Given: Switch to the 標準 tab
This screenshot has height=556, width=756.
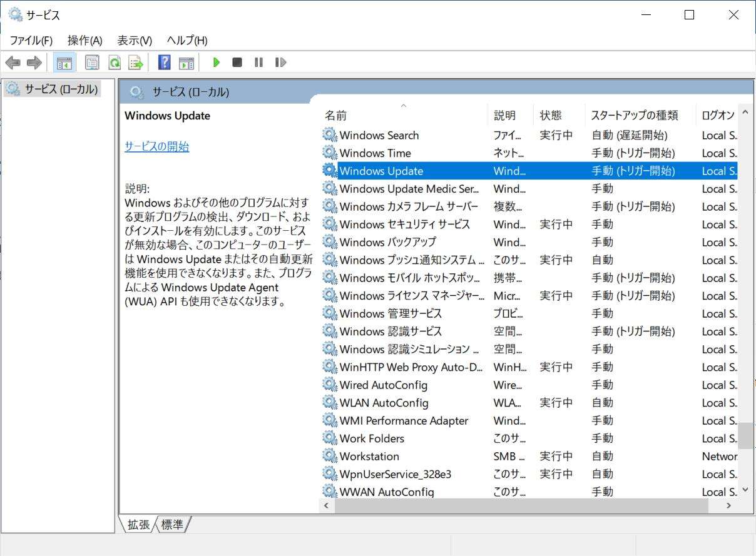Looking at the screenshot, I should pyautogui.click(x=172, y=525).
